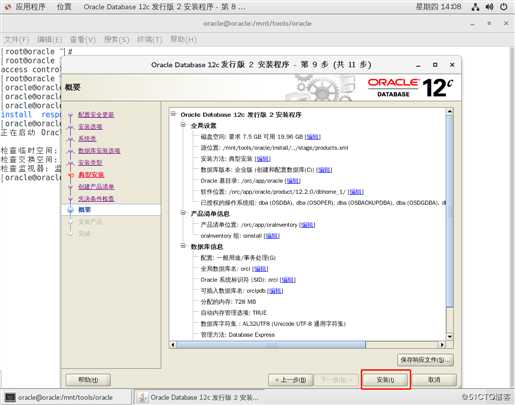Open the 应用程序 menu in the top panel
The height and width of the screenshot is (405, 515).
[x=30, y=7]
